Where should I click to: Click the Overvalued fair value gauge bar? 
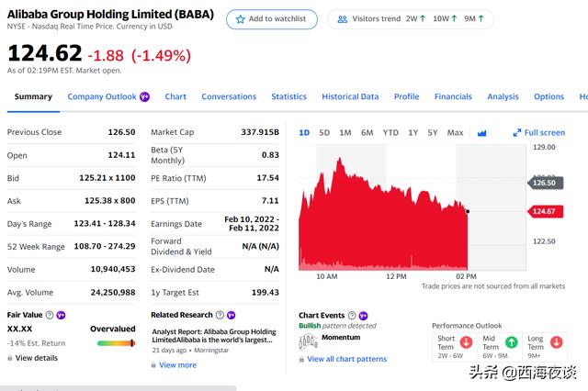pos(116,343)
